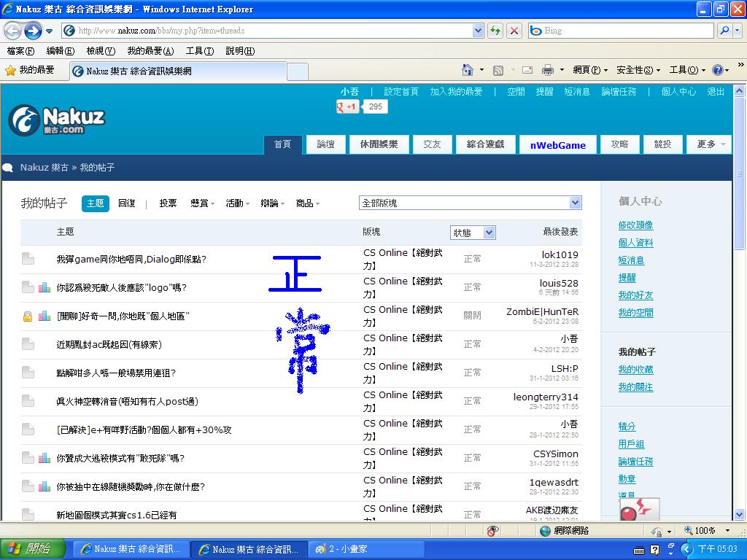Click the Read Mail envelope icon
Image resolution: width=747 pixels, height=560 pixels.
point(527,70)
